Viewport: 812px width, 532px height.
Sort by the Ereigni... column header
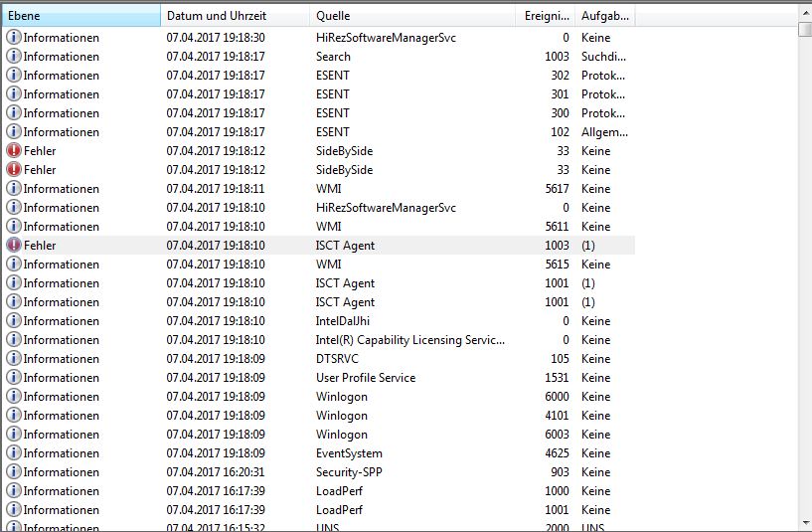(545, 16)
